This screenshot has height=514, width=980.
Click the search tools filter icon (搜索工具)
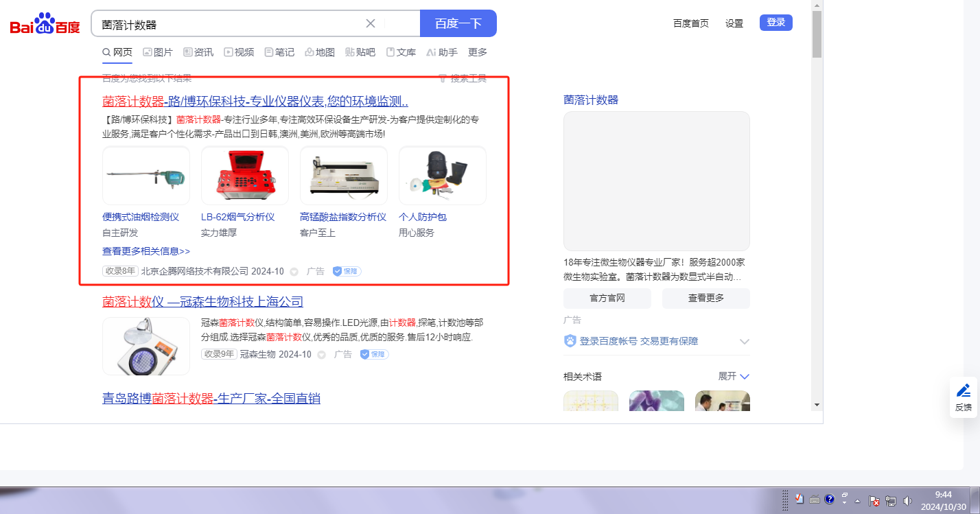443,78
